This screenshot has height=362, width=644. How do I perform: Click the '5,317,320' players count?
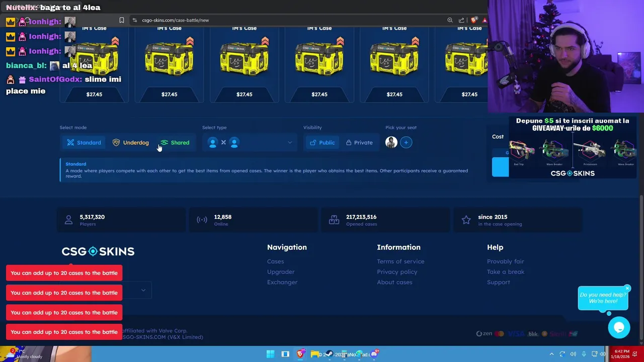[x=92, y=217]
